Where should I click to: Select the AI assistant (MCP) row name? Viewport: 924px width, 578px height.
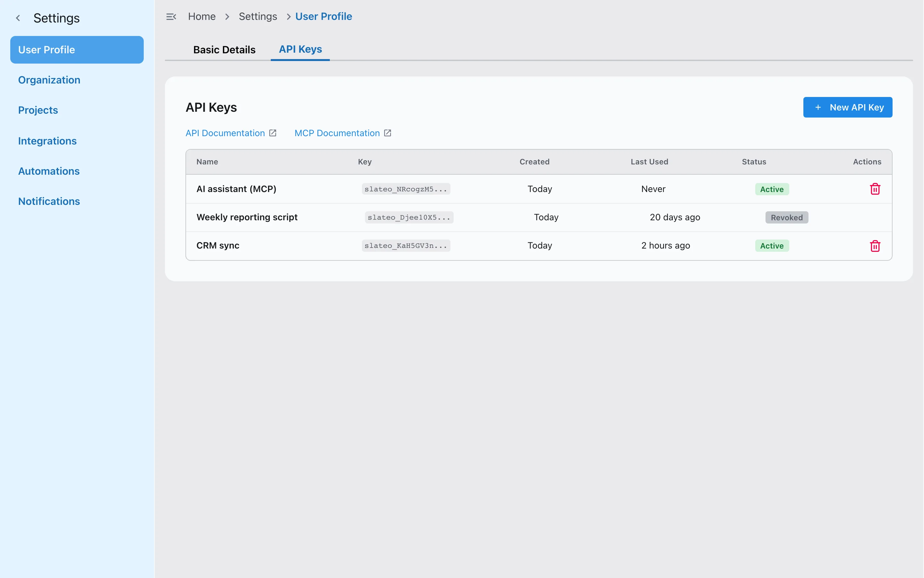(236, 189)
